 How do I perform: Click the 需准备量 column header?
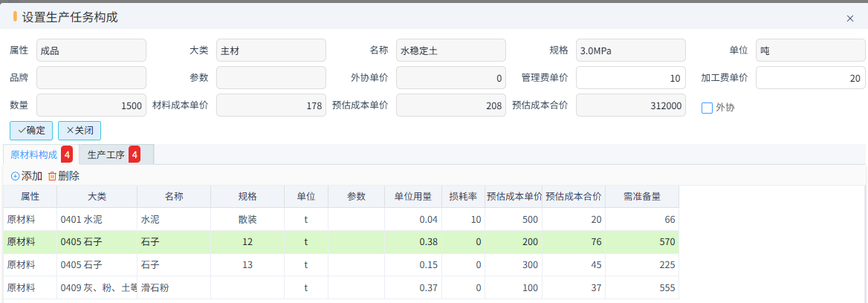point(641,197)
